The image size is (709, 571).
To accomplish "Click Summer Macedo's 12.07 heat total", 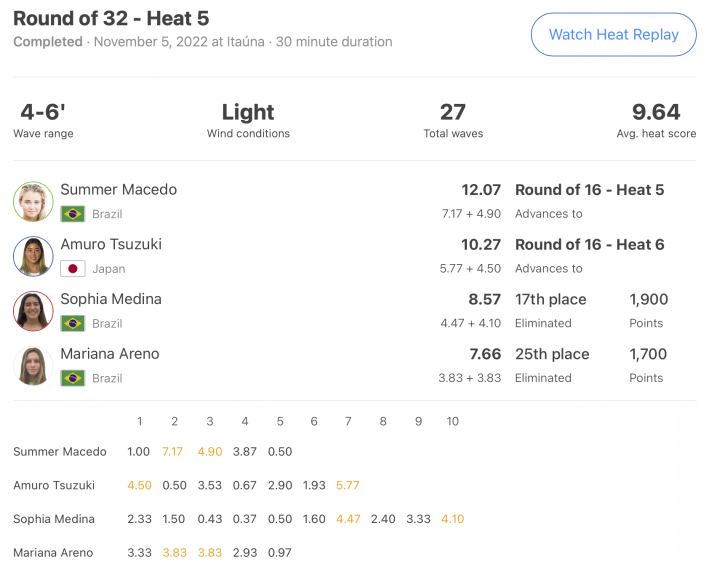I will pyautogui.click(x=481, y=190).
